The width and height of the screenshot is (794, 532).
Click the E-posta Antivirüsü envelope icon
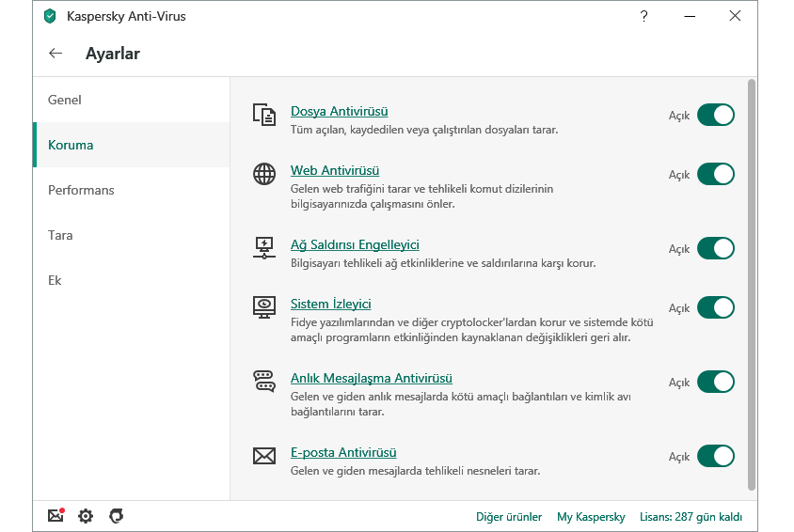[x=264, y=456]
